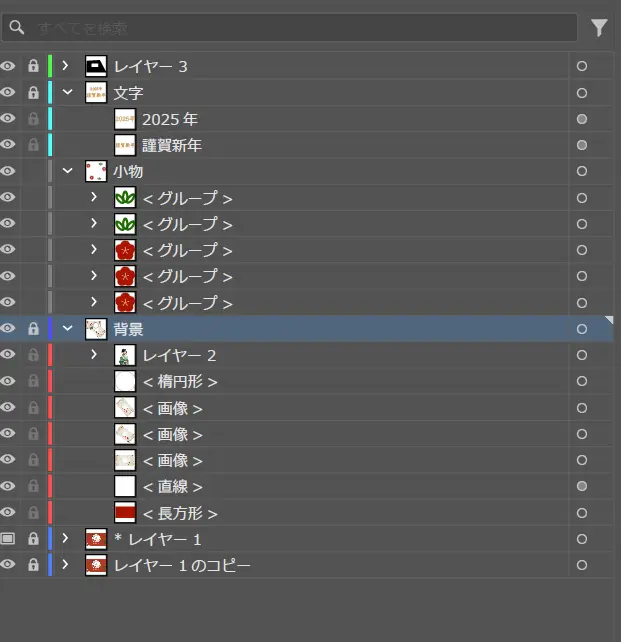Toggle visibility box of * レイヤー 1
Viewport: 621px width, 642px height.
click(x=9, y=539)
